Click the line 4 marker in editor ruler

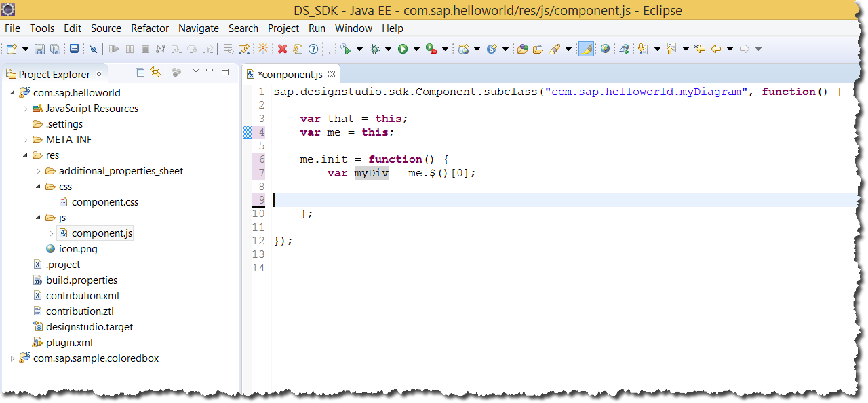click(x=248, y=132)
